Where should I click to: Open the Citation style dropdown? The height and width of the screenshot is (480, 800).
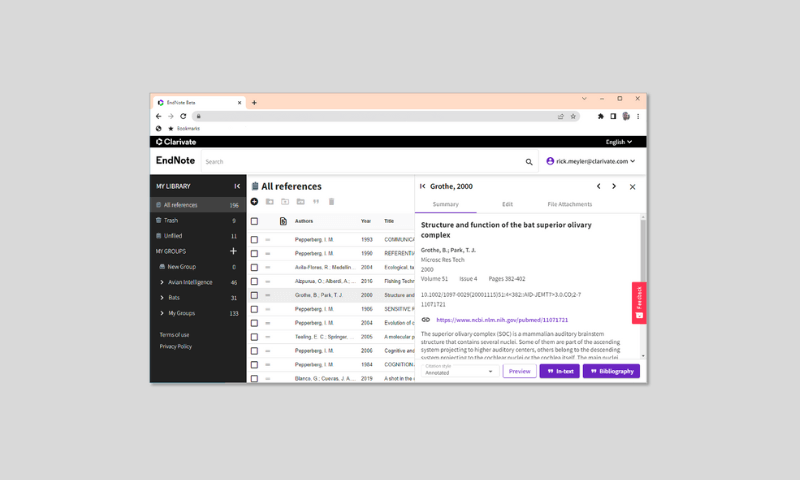(x=459, y=371)
